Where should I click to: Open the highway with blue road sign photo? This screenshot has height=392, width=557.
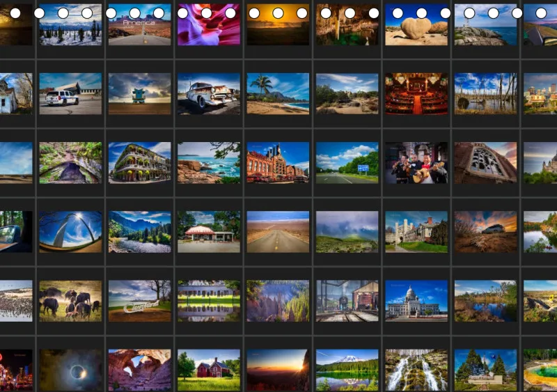(347, 163)
